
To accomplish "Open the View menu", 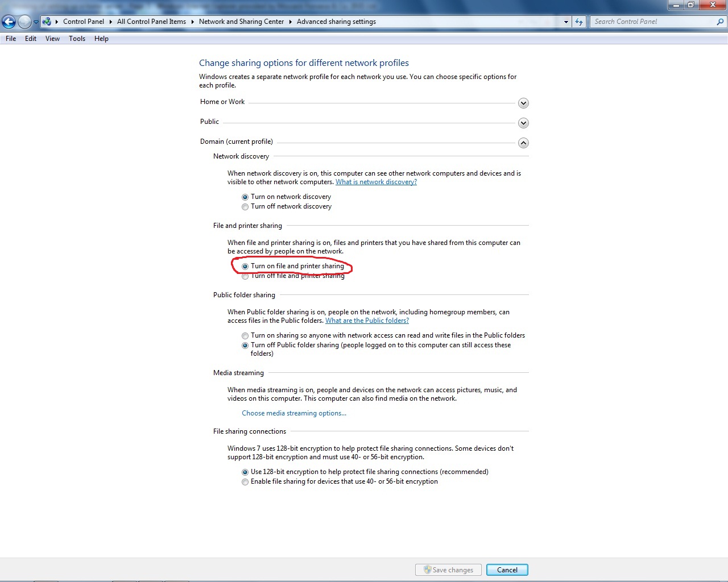I will [52, 39].
